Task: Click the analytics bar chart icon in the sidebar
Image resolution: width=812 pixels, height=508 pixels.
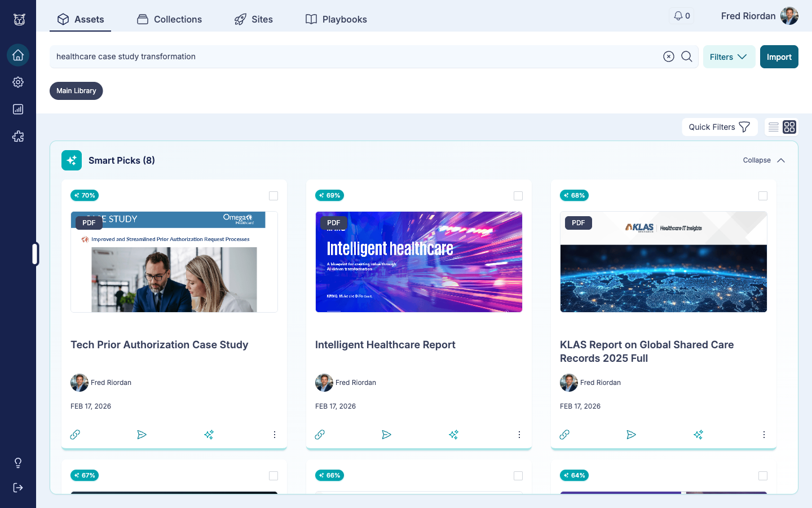Action: coord(18,109)
